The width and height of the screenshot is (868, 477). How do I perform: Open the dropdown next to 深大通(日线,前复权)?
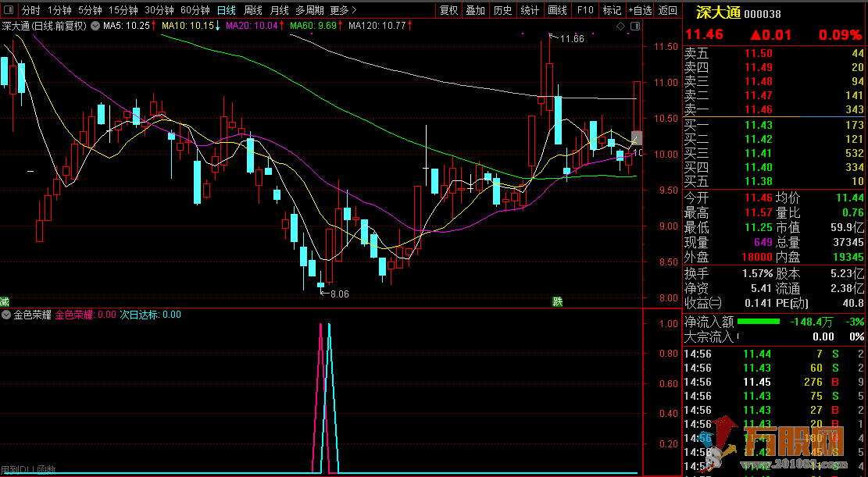[95, 26]
